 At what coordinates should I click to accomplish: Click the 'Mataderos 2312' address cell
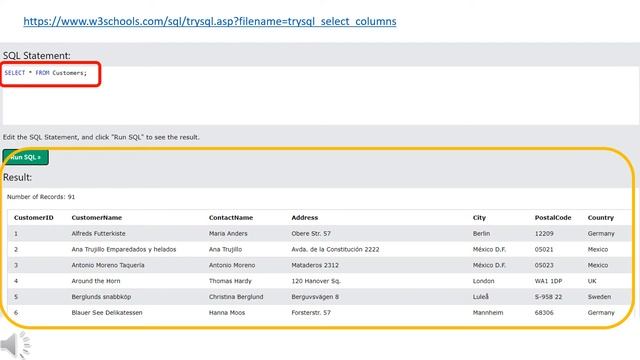click(315, 265)
